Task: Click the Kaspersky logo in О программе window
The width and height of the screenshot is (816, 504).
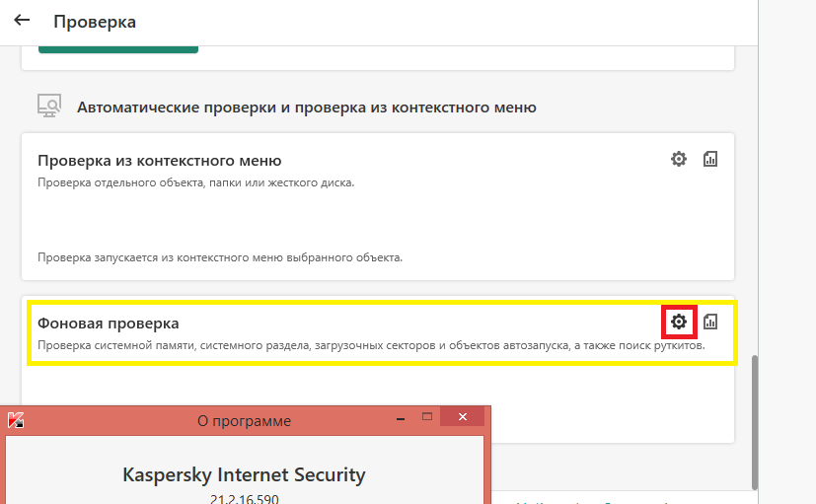Action: click(x=16, y=420)
